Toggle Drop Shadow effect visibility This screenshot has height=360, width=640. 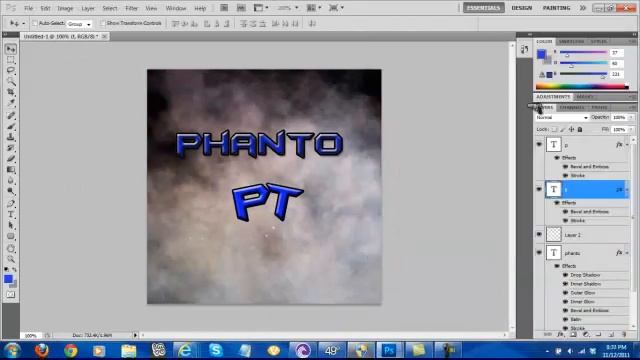(x=565, y=275)
